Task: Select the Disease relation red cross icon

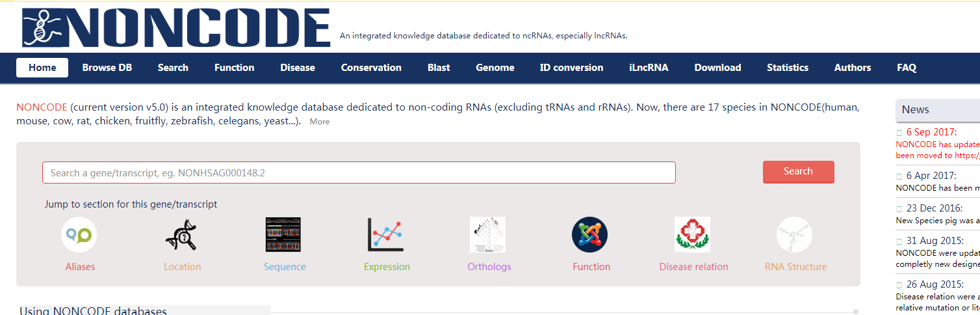Action: 693,235
